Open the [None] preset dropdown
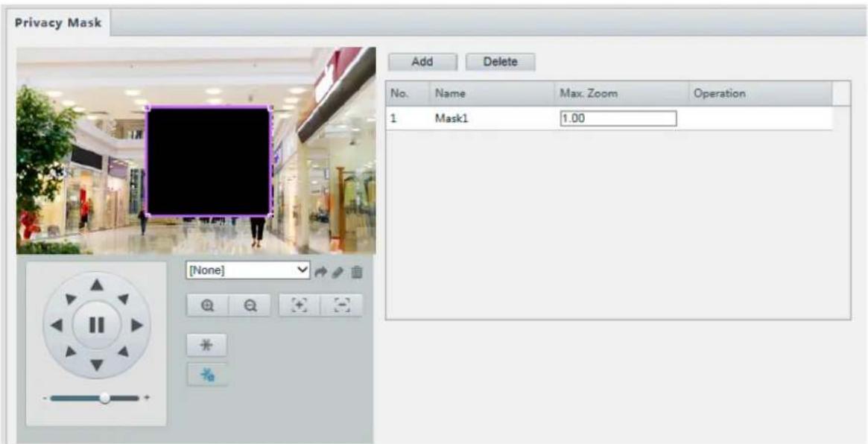The width and height of the screenshot is (868, 444). [248, 270]
